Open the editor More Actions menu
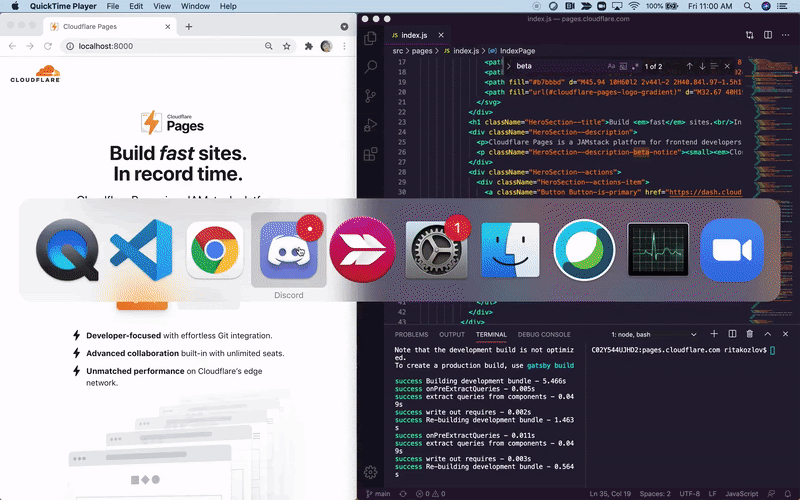 786,35
